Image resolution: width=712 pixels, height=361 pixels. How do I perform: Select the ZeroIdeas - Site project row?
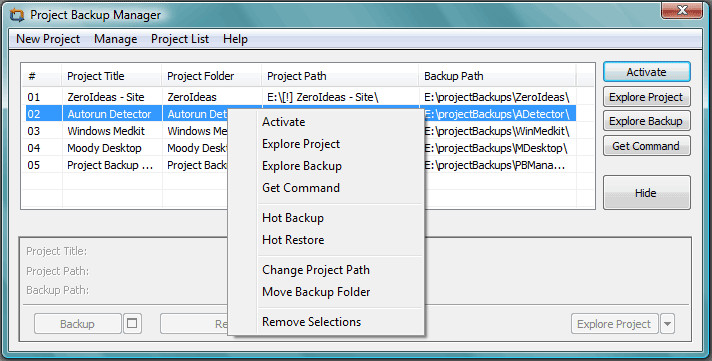(308, 97)
